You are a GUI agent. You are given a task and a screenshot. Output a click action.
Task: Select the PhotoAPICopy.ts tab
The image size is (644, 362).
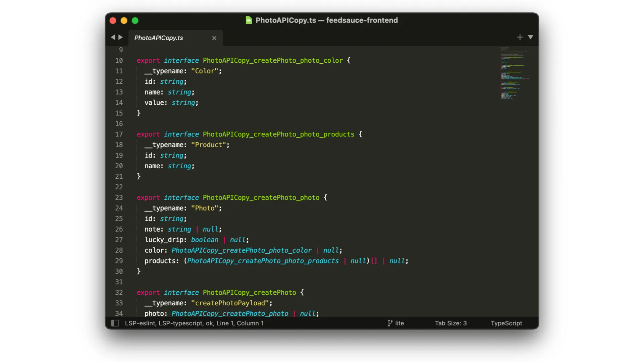[159, 38]
